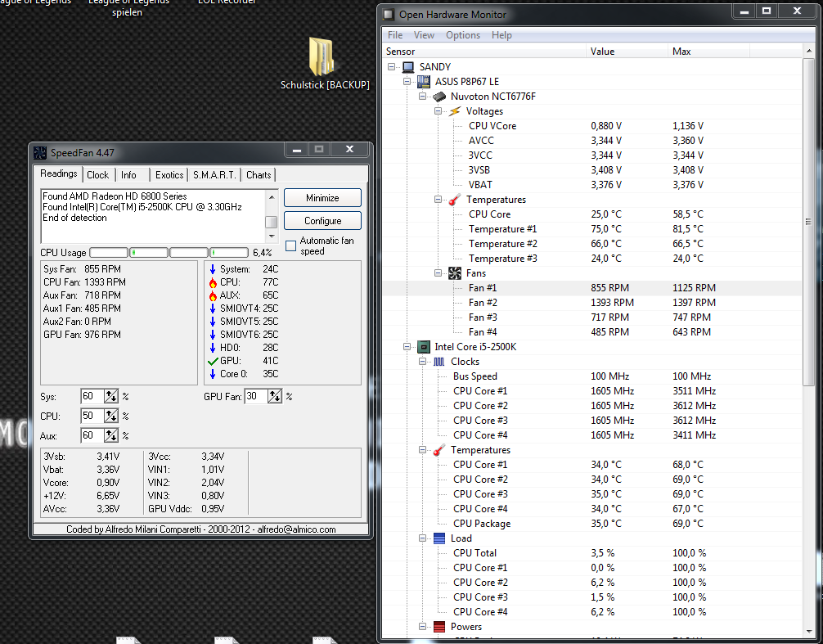
Task: Open the Schulstick [BACKUP] folder icon
Action: (322, 56)
